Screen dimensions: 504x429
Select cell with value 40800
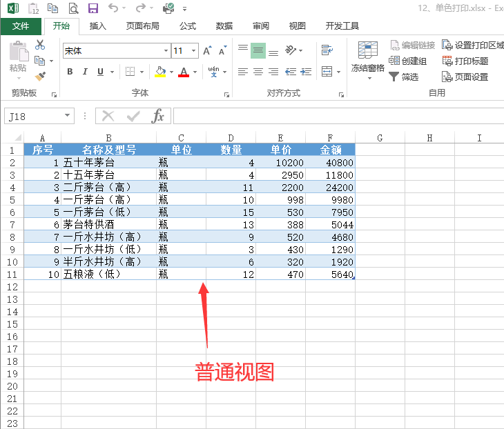click(331, 163)
